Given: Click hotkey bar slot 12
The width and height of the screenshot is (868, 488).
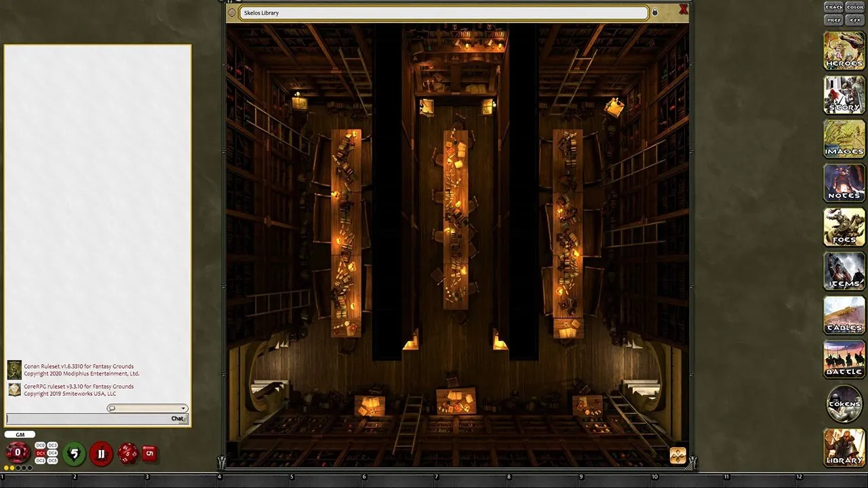Looking at the screenshot, I should [x=833, y=480].
